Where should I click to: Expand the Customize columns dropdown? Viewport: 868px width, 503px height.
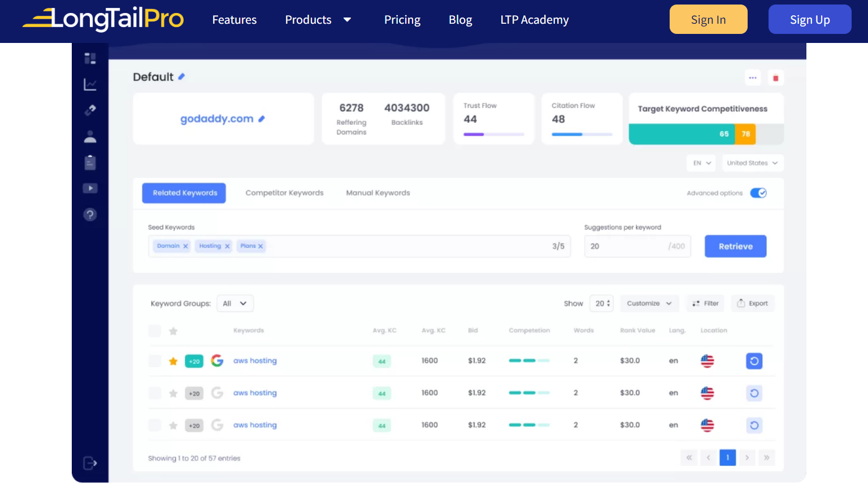point(649,303)
